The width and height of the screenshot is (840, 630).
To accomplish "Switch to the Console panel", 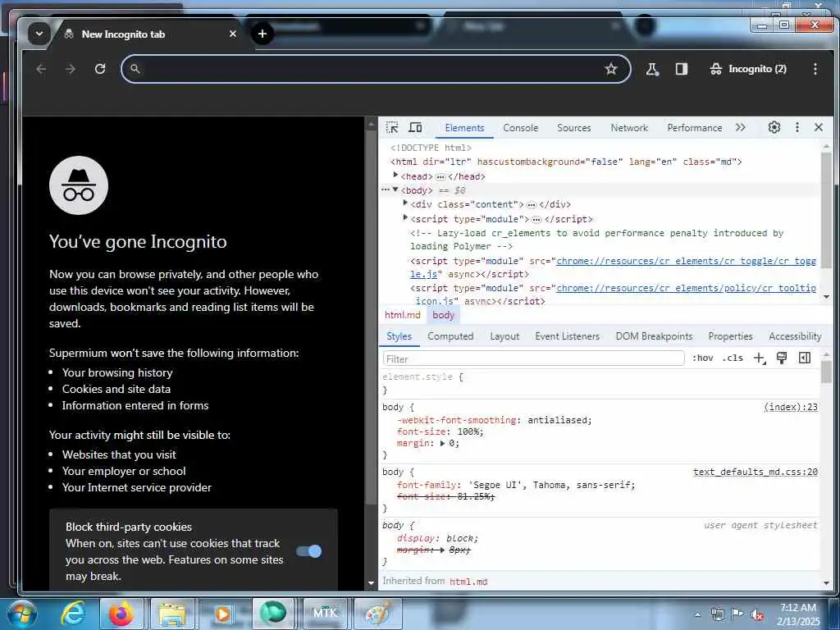I will (x=520, y=127).
